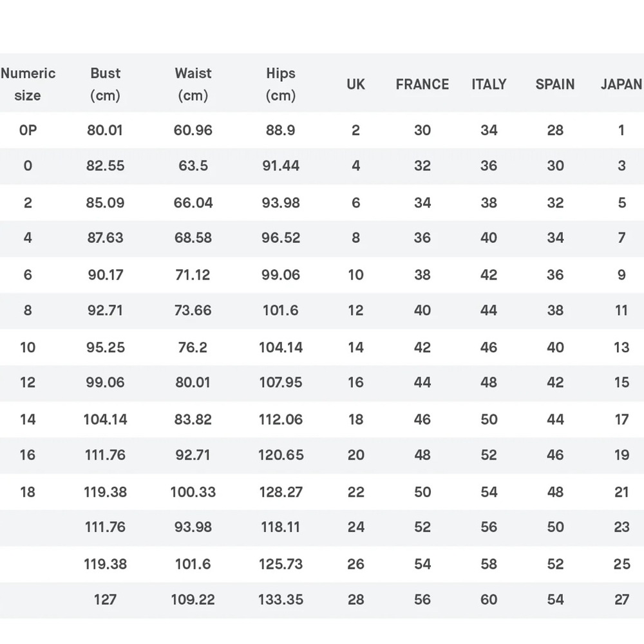This screenshot has width=644, height=644.
Task: Click the bust value 82.55
Action: 105,166
